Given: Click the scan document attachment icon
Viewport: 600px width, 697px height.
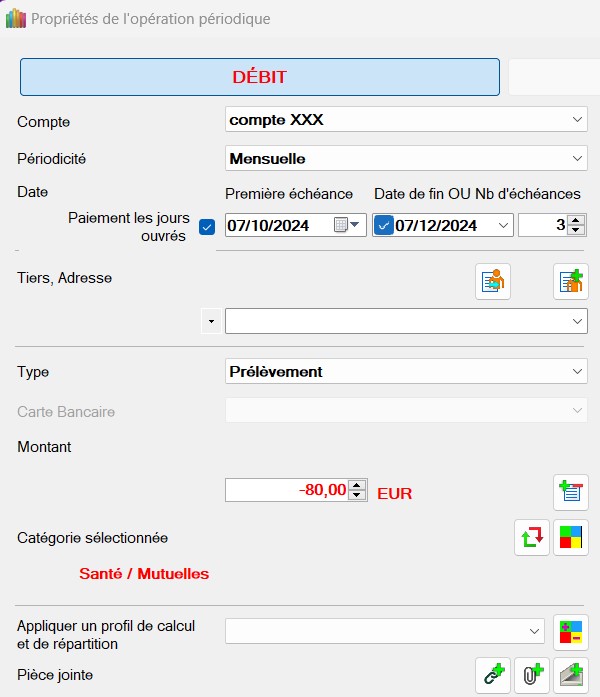Looking at the screenshot, I should 571,675.
